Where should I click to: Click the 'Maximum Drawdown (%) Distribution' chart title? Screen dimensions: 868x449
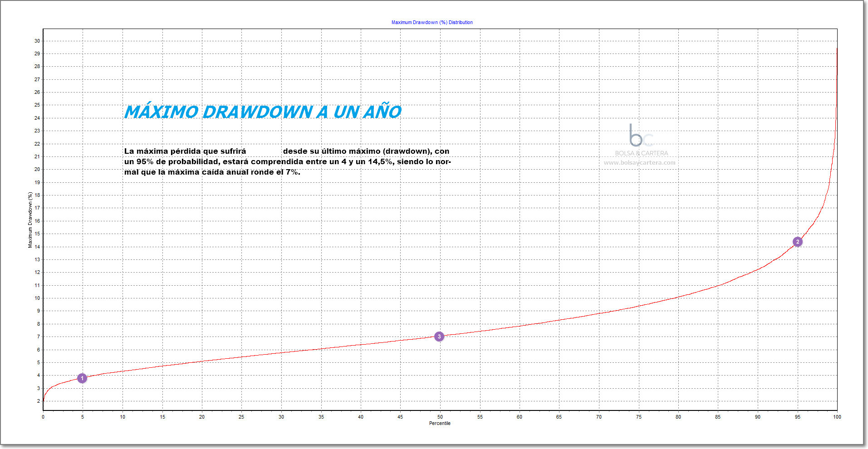(432, 22)
